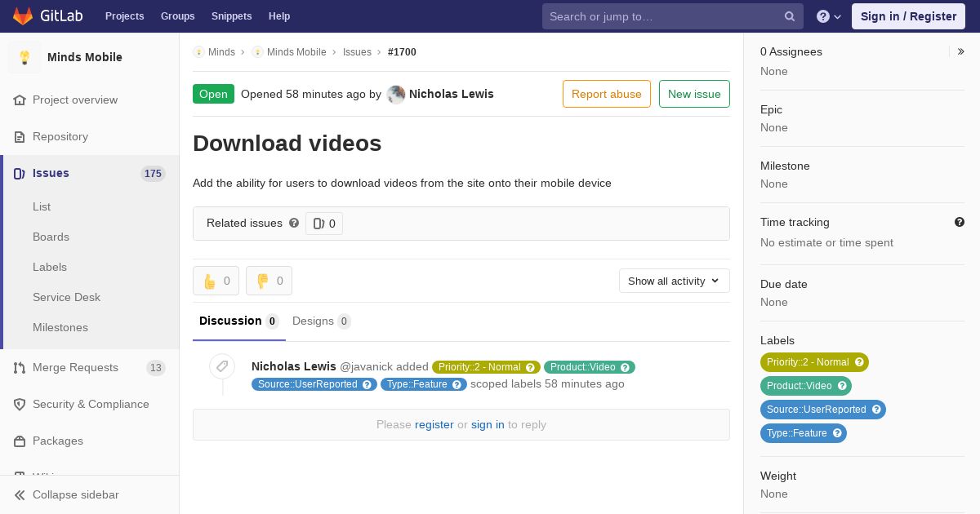Click help icon on sidebar Product::Video label
This screenshot has width=980, height=514.
[842, 386]
